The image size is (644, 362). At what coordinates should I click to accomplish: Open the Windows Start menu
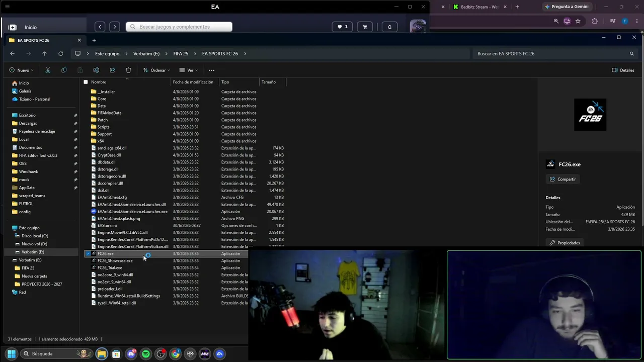(x=11, y=354)
